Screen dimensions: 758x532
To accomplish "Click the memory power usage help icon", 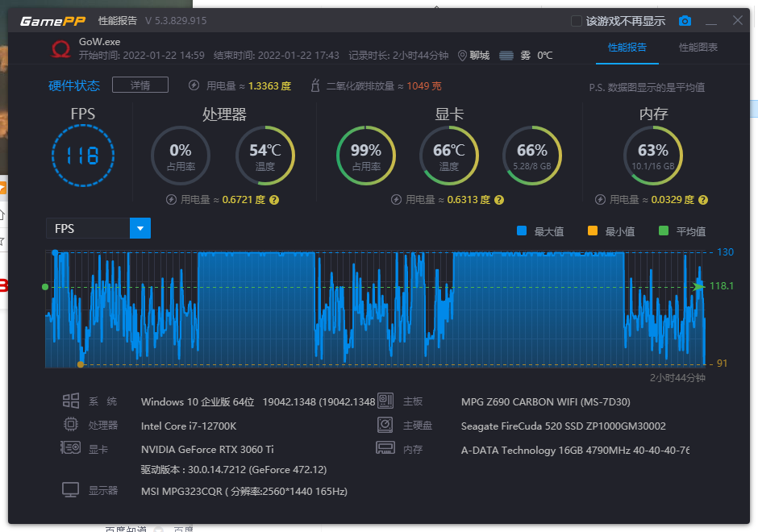I will pyautogui.click(x=703, y=200).
